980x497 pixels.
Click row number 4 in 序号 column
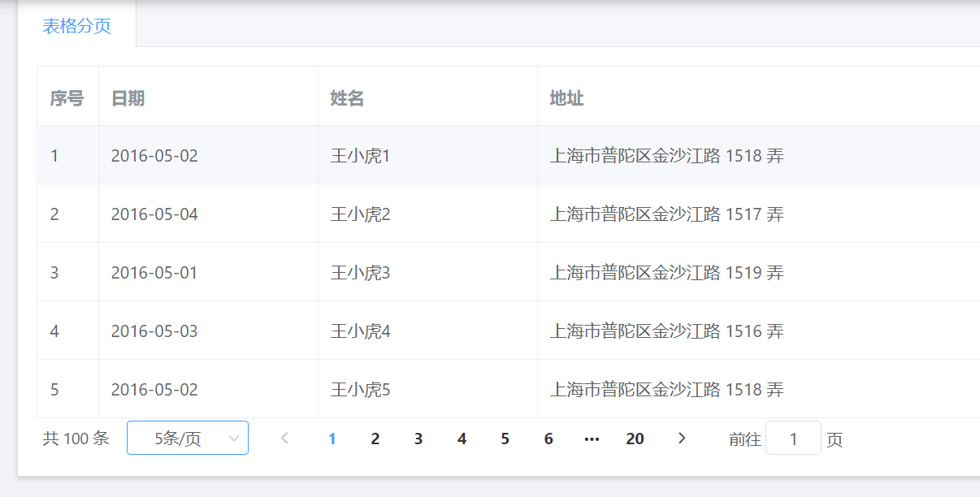(x=54, y=331)
